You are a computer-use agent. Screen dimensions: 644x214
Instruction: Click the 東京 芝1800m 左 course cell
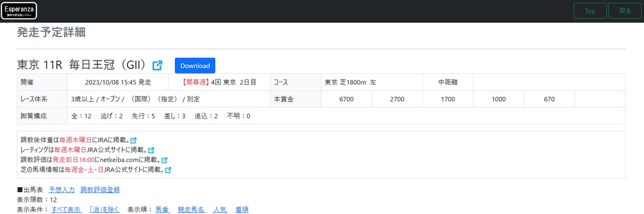coord(371,83)
